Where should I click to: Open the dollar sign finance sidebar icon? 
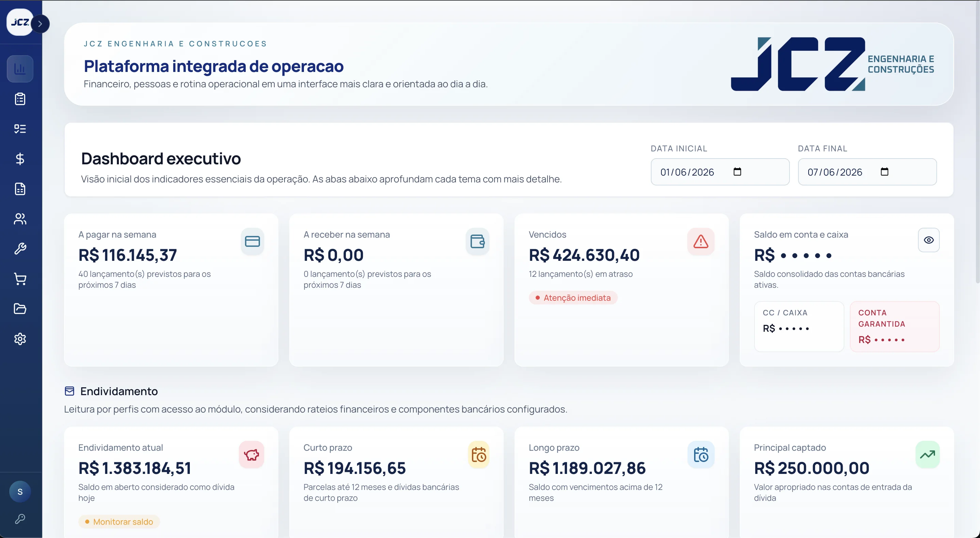click(20, 159)
